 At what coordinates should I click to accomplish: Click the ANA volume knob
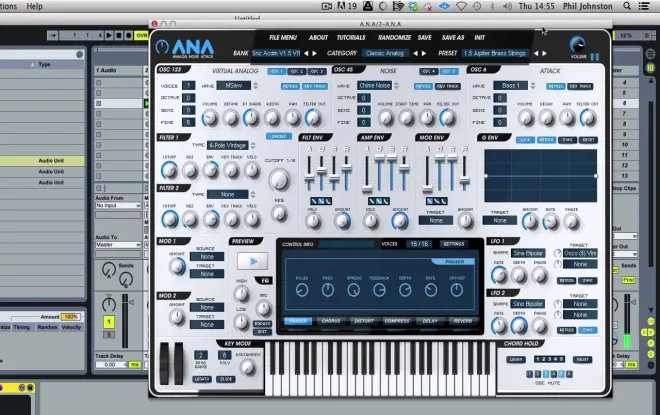(x=577, y=44)
